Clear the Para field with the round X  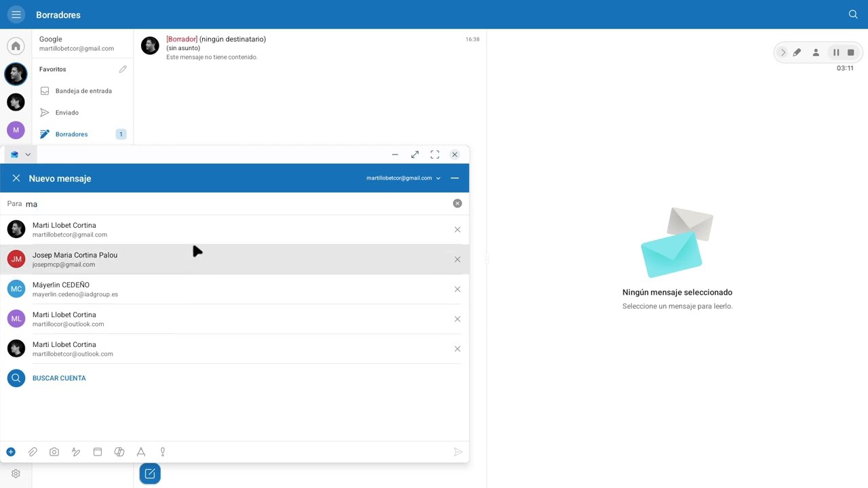pos(457,203)
